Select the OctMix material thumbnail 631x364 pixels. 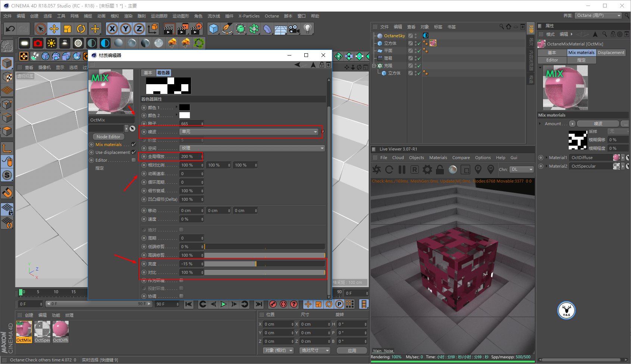24,332
